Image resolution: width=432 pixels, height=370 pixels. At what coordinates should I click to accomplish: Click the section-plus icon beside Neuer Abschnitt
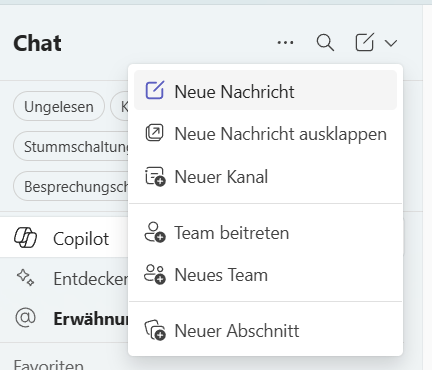tap(155, 330)
